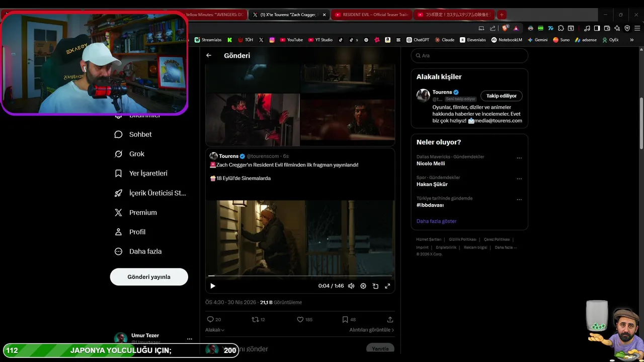Like the post with 185 likes

pyautogui.click(x=304, y=319)
